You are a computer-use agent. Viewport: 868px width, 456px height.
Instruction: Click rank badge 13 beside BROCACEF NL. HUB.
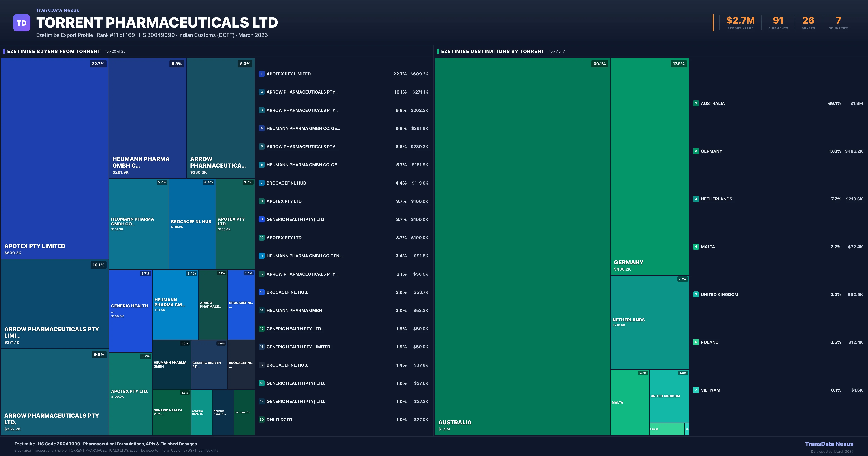point(261,292)
